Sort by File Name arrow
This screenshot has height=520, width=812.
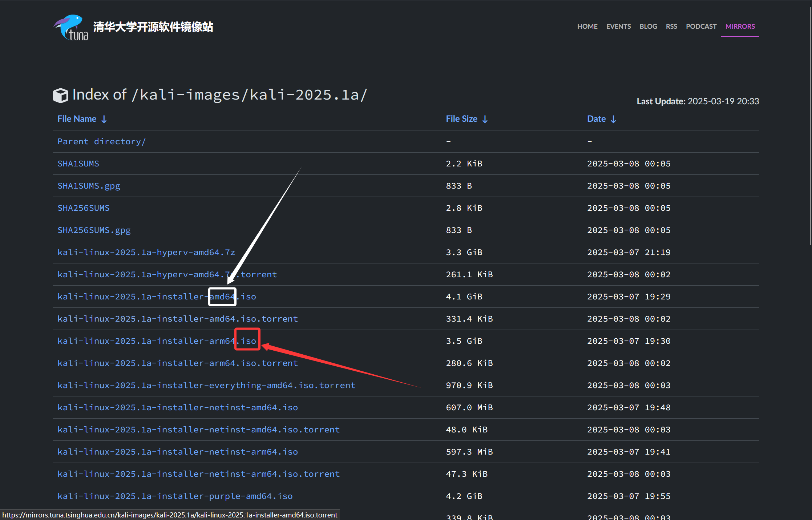(x=104, y=119)
